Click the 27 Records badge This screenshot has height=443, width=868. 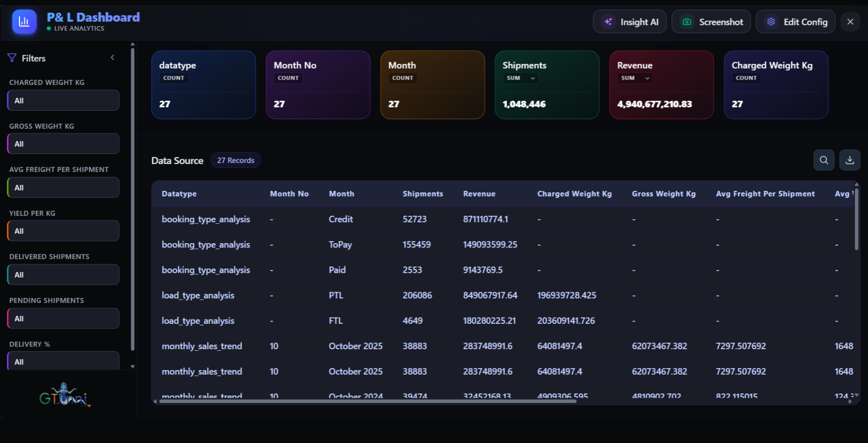[x=235, y=160]
